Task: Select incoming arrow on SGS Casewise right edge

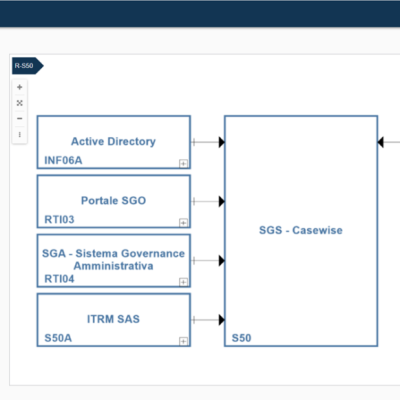Action: click(389, 142)
